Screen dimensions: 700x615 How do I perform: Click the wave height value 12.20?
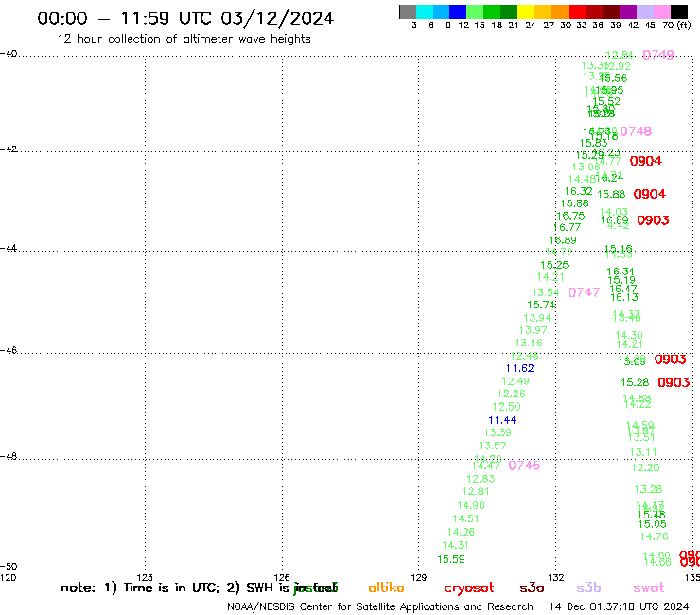pyautogui.click(x=645, y=467)
